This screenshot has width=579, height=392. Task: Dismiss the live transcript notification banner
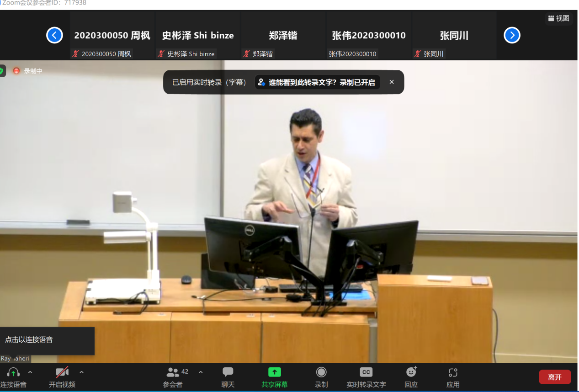pyautogui.click(x=392, y=82)
